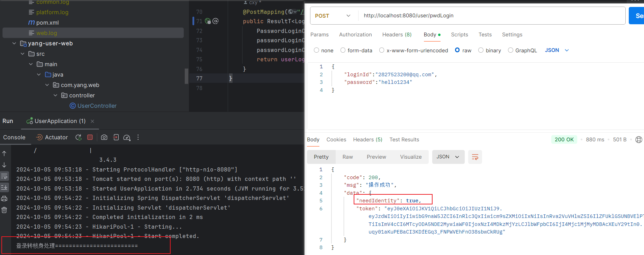
Task: Rerun UserApplication with the rerun icon
Action: (79, 138)
